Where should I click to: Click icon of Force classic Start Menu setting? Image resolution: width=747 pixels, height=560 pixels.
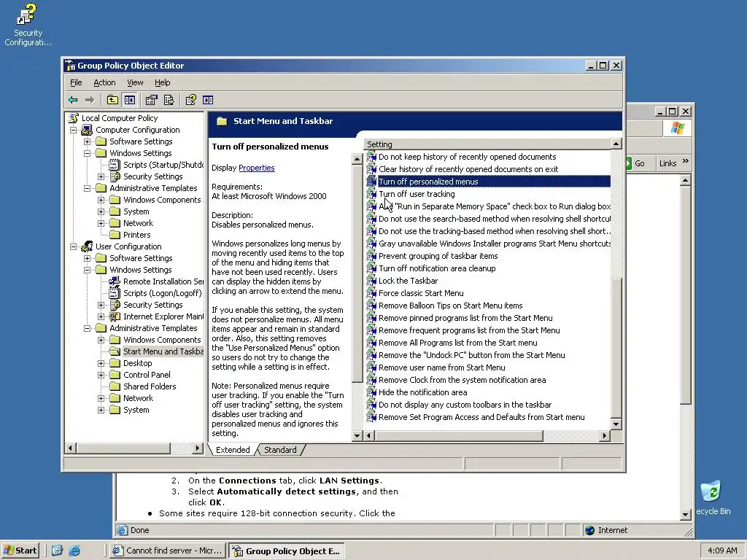click(371, 293)
